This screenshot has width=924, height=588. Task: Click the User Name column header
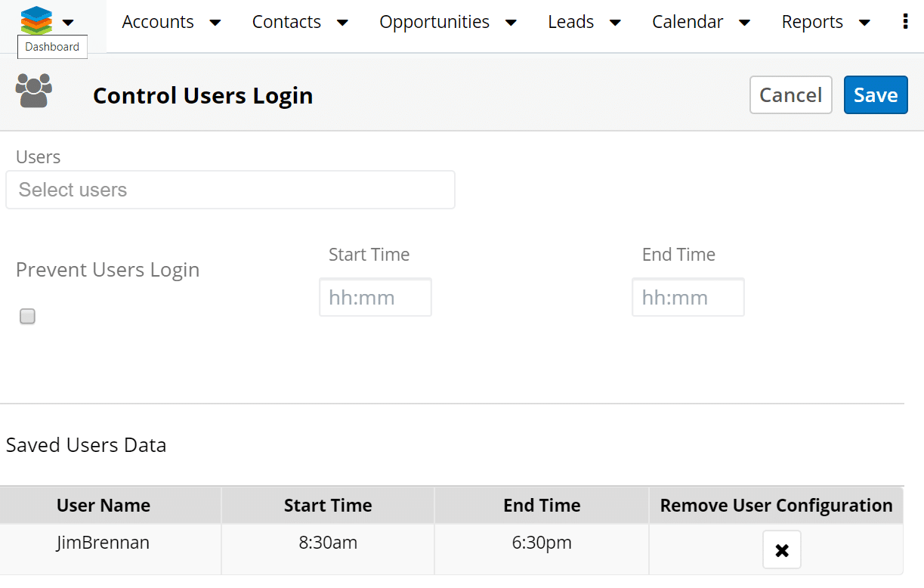click(104, 505)
